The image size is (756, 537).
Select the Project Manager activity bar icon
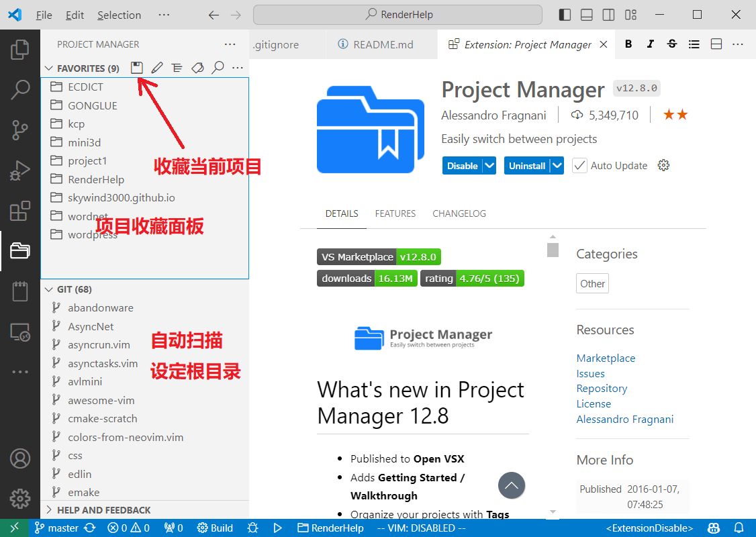click(x=19, y=250)
